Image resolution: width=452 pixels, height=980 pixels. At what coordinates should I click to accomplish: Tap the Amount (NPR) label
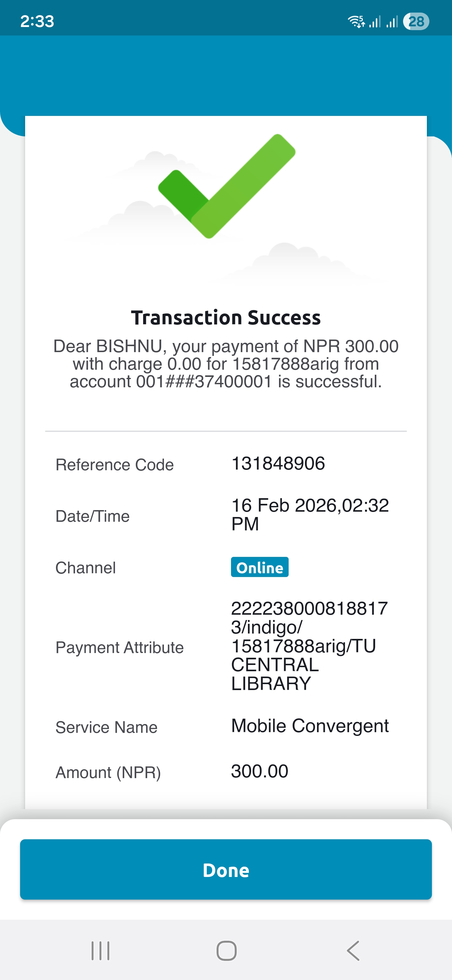[x=108, y=772]
